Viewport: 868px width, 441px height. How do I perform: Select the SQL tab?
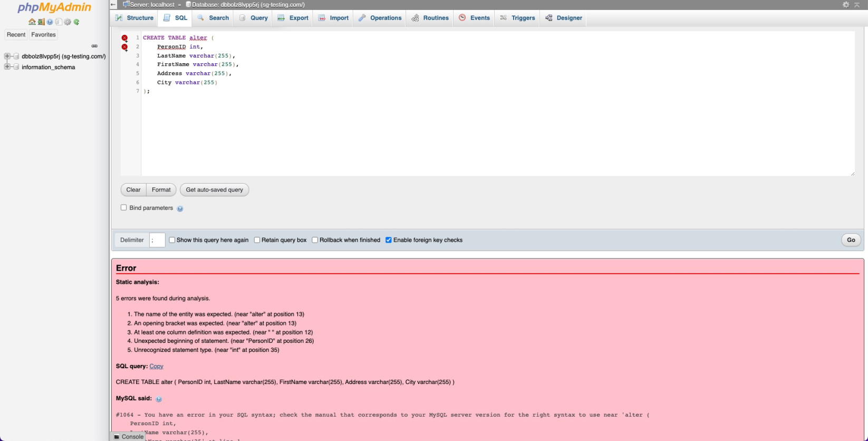(x=176, y=18)
